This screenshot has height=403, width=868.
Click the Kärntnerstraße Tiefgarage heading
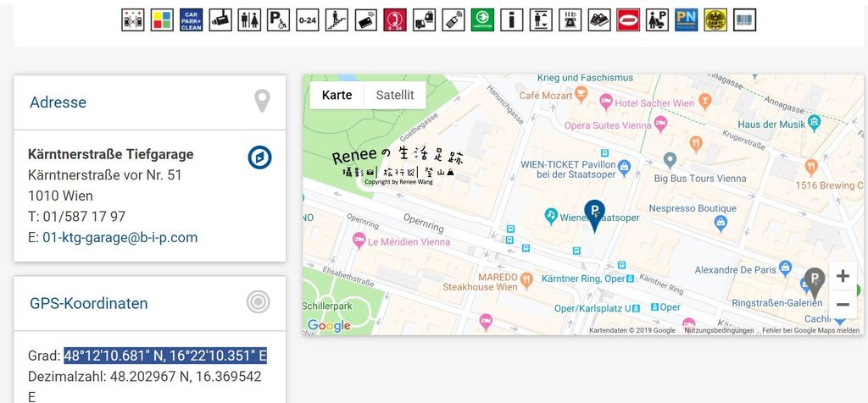[111, 154]
